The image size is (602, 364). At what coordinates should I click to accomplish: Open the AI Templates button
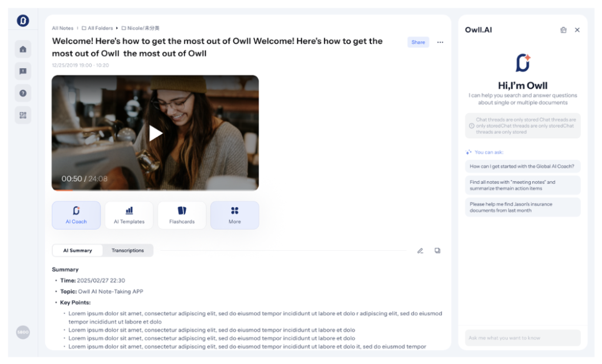[x=129, y=215]
